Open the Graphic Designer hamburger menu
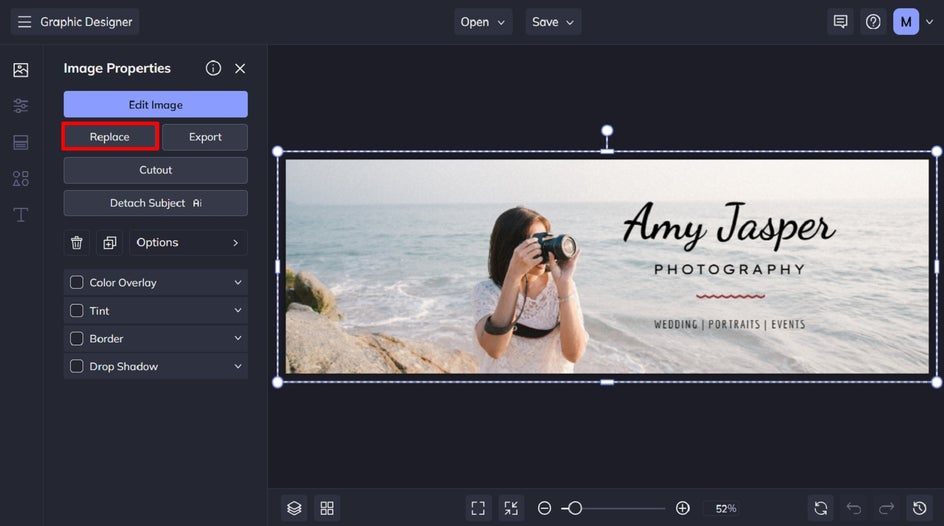This screenshot has width=944, height=526. 24,22
